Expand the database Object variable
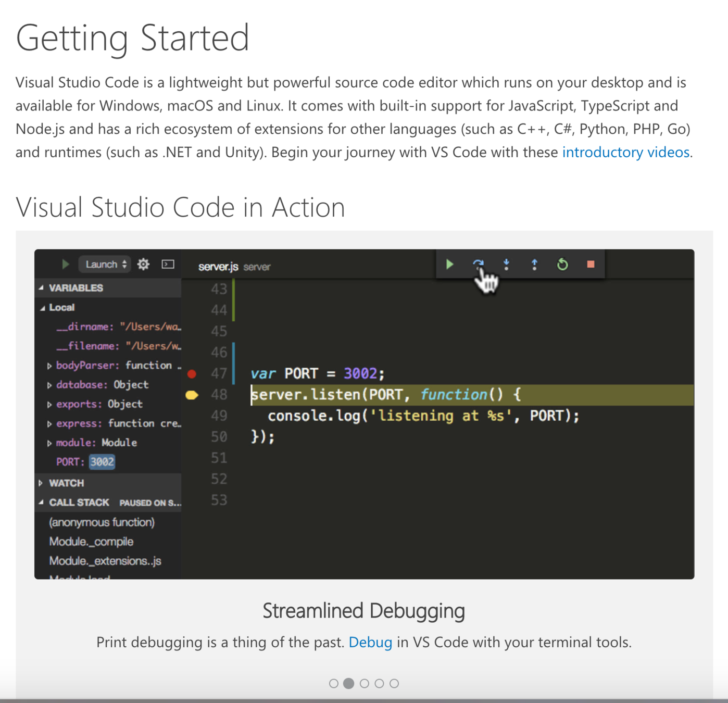The width and height of the screenshot is (728, 703). (49, 385)
